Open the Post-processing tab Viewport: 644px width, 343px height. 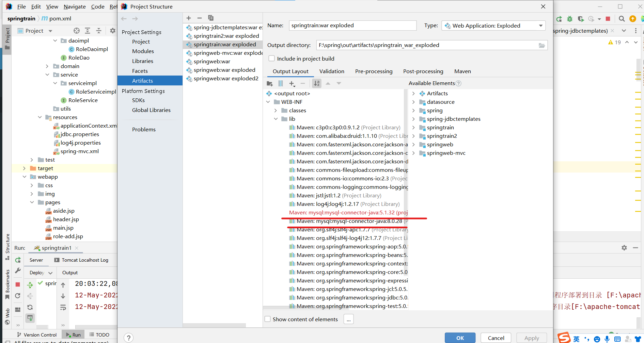423,71
